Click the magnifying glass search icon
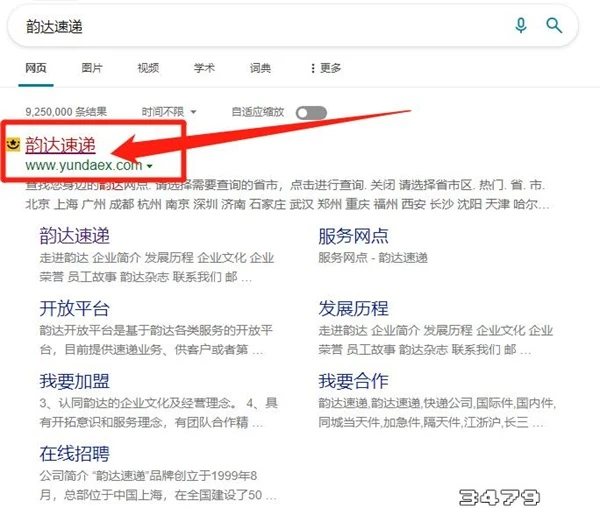 [x=553, y=25]
